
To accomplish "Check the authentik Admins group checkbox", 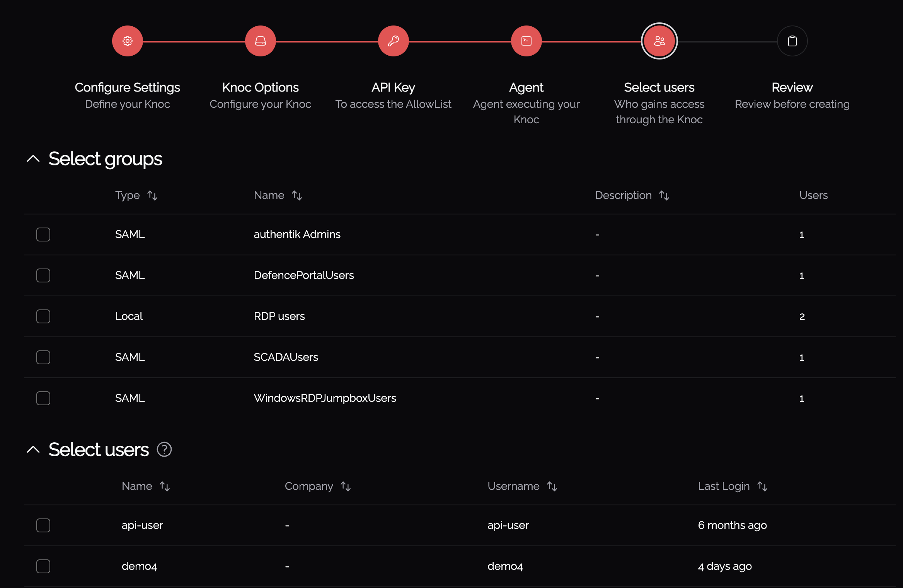I will (x=43, y=235).
